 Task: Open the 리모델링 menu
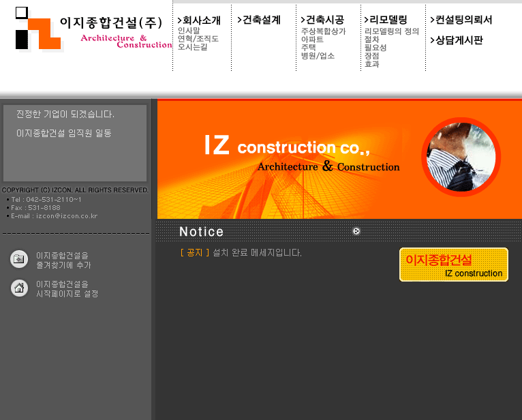point(386,20)
